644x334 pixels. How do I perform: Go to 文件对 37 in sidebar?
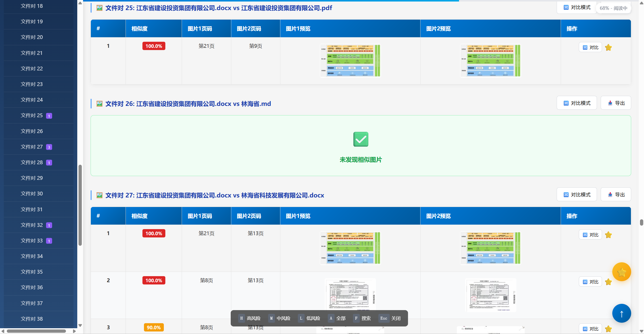coord(39,303)
